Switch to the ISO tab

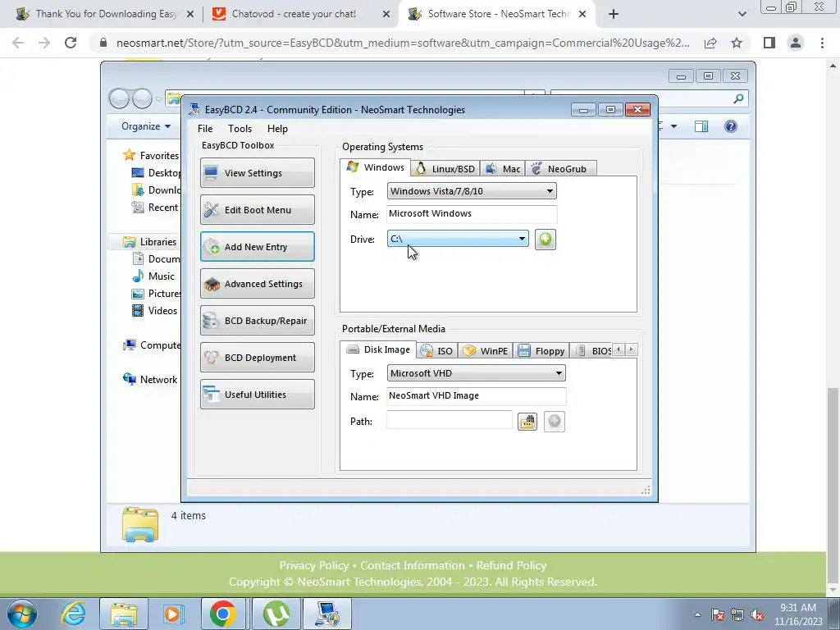point(437,351)
